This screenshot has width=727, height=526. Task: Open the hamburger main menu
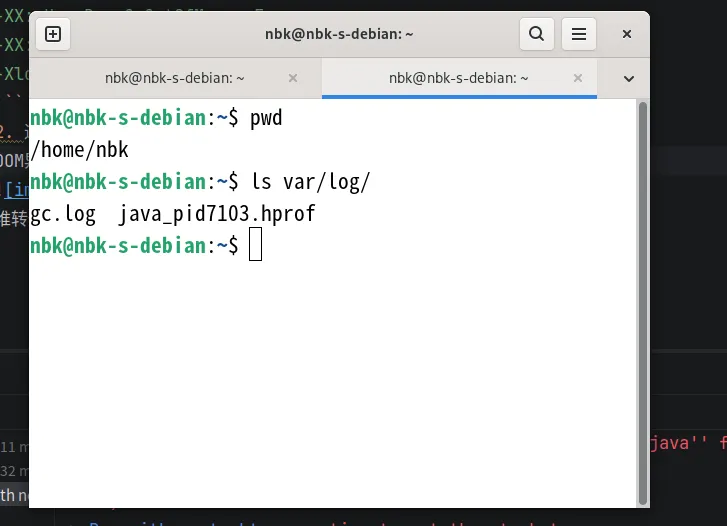(578, 34)
